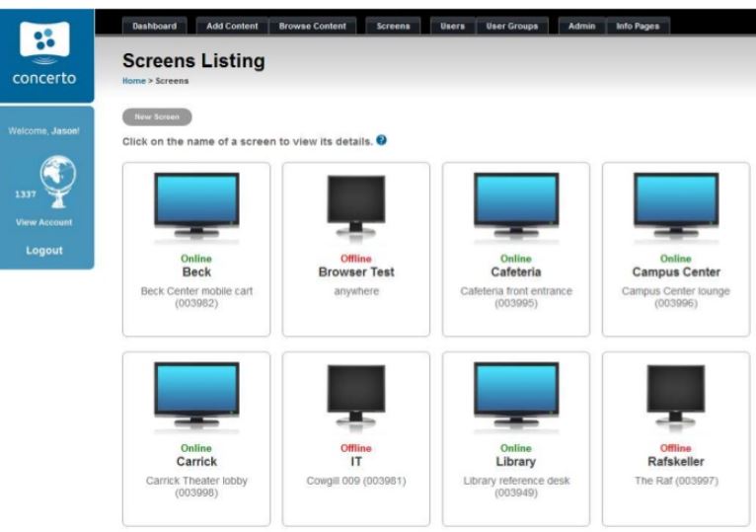
Task: Open the Info Pages tab
Action: click(x=638, y=26)
